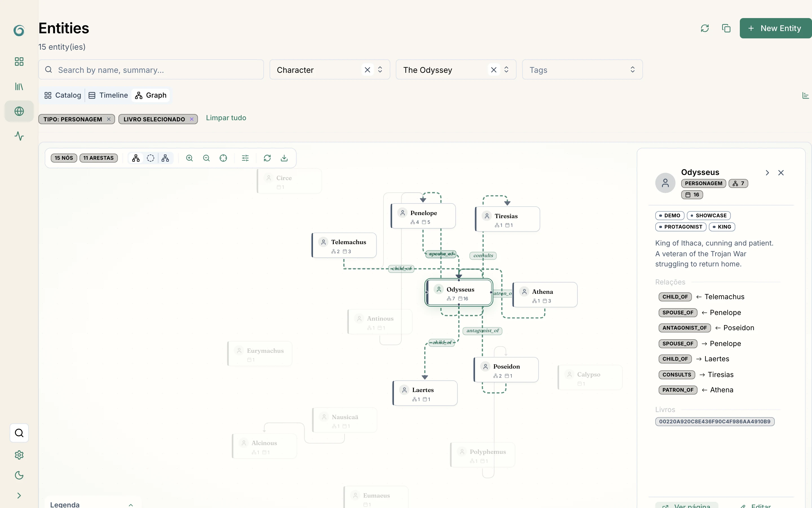
Task: Open the globe entities icon in the sidebar
Action: click(x=19, y=111)
